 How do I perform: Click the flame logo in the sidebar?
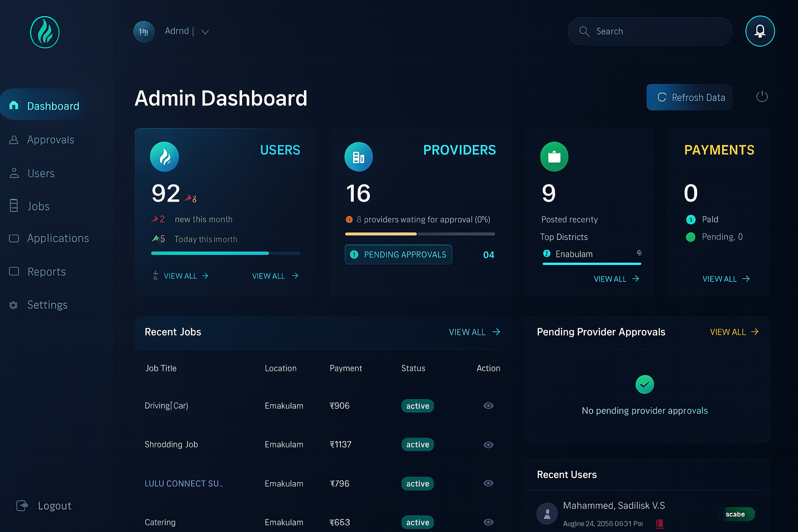click(x=44, y=32)
